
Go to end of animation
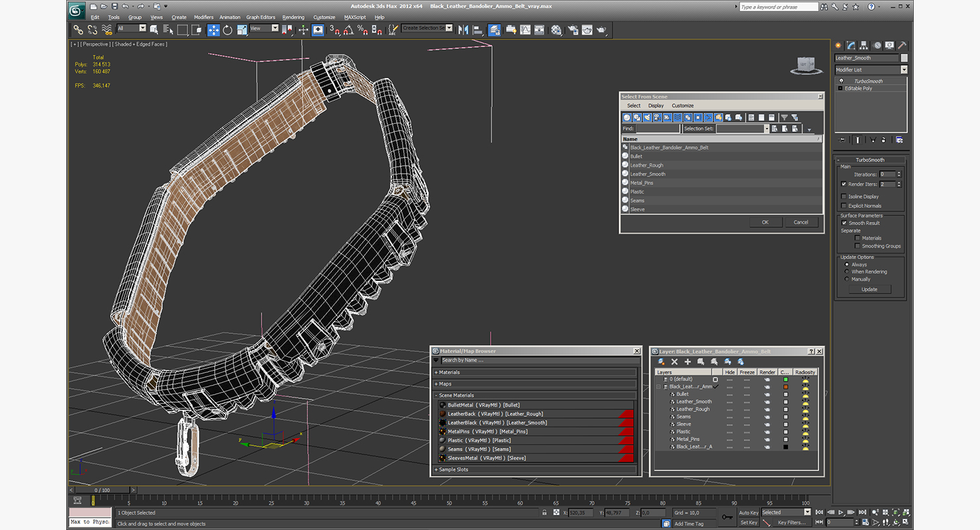862,512
